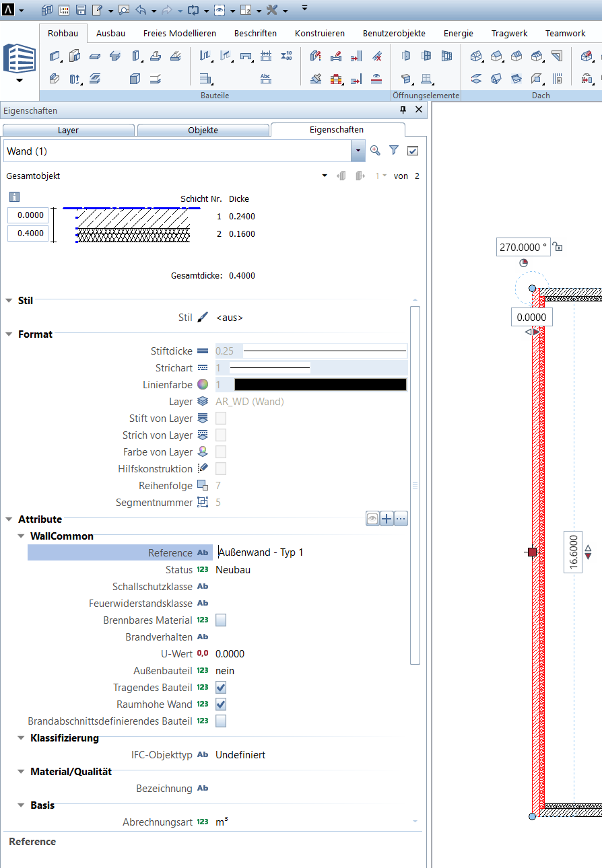Click the checkmark box icon beside the filter

point(413,151)
